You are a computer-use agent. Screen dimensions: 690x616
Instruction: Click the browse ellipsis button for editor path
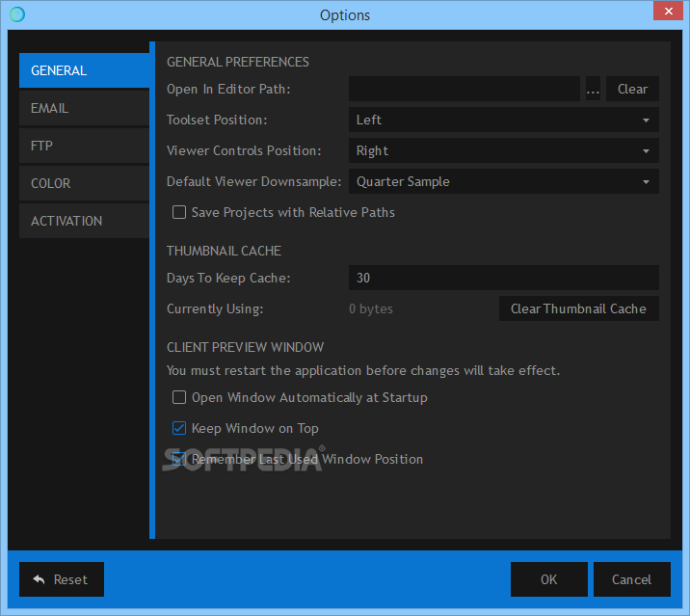click(593, 89)
